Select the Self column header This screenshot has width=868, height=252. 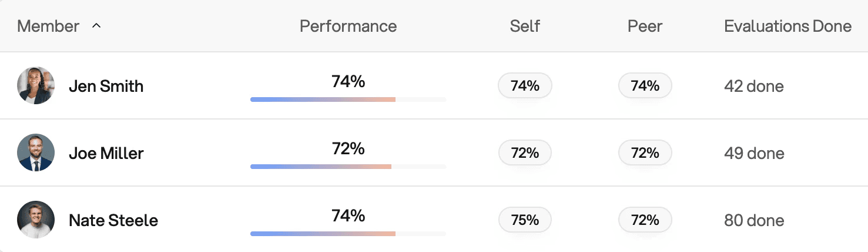525,26
